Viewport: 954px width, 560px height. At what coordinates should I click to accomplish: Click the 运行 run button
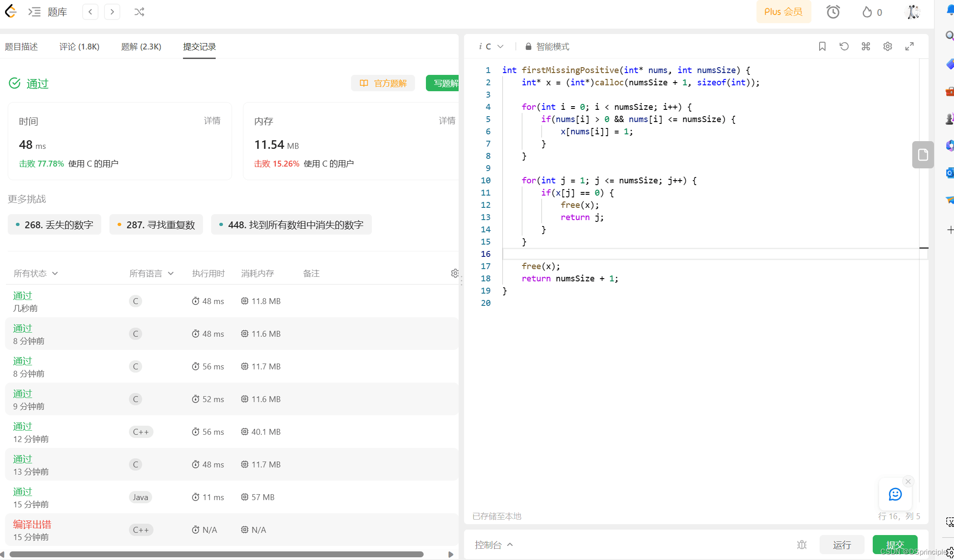(842, 545)
